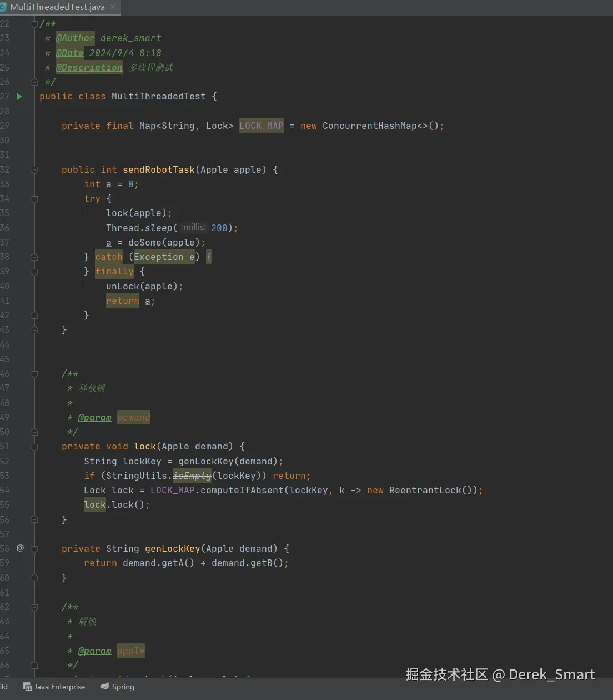Click the value 200 in Thread.sleep

coord(219,228)
